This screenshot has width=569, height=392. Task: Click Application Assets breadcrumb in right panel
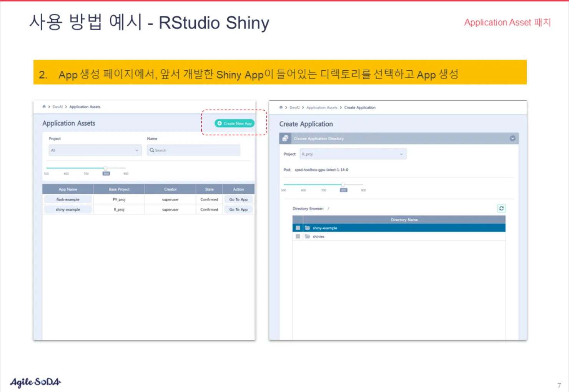321,108
